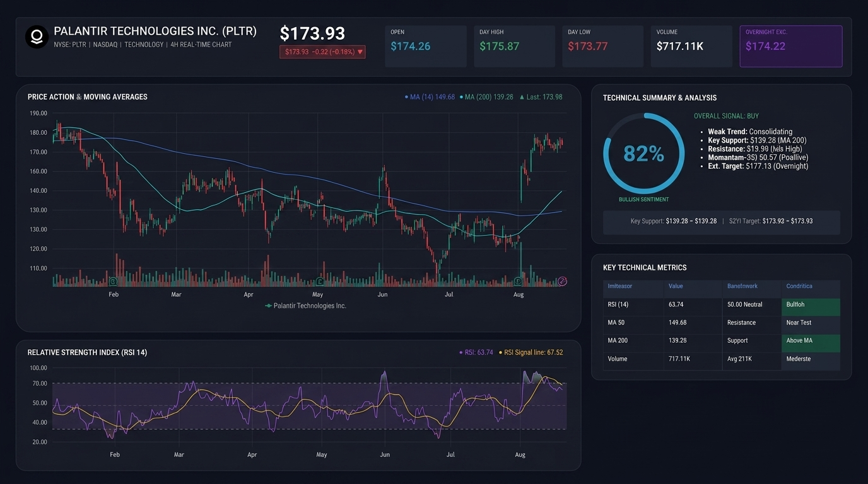868x484 pixels.
Task: Select the Volume $717.11K card
Action: (691, 46)
